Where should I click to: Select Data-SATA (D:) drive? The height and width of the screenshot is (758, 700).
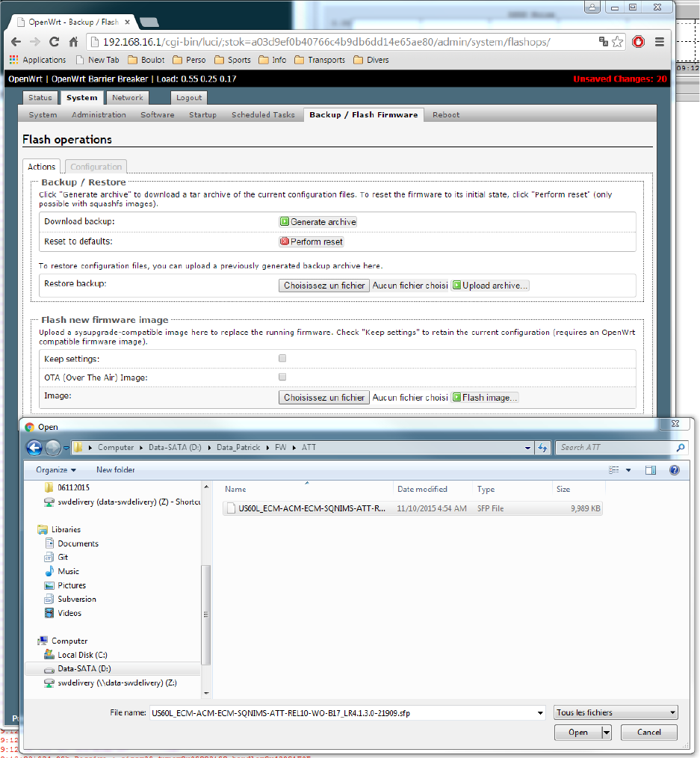[84, 668]
